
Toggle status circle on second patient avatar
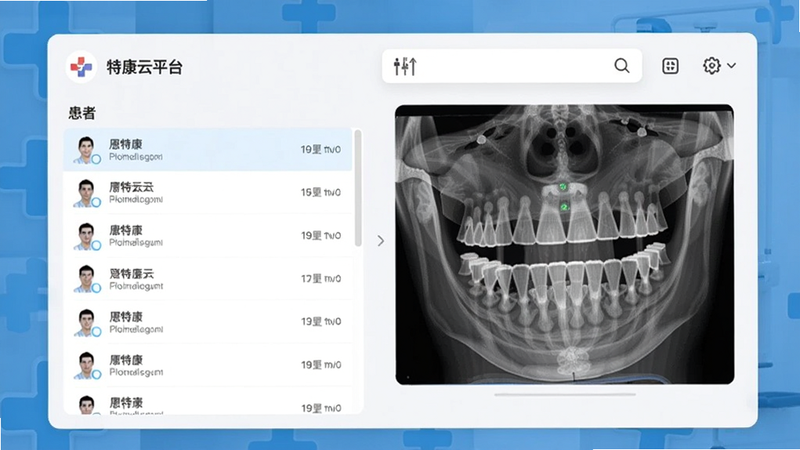coord(95,202)
